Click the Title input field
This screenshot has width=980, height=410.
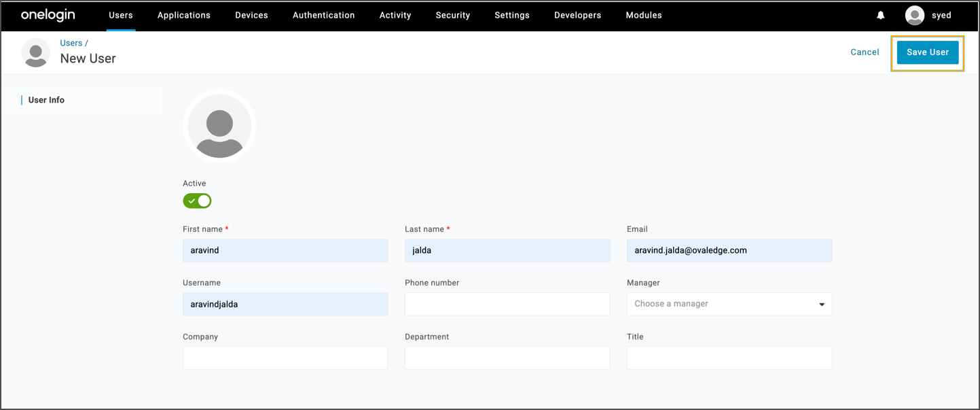[x=729, y=358]
